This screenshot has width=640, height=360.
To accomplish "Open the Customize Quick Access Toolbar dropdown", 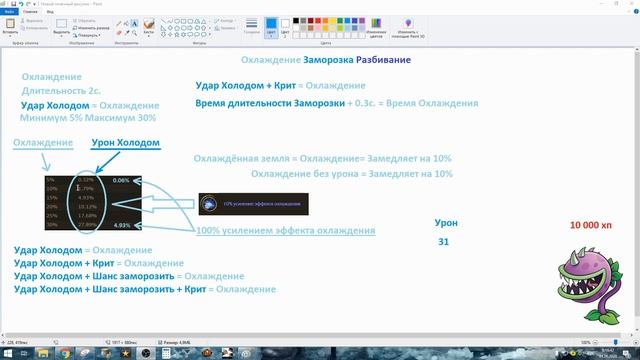I will pyautogui.click(x=34, y=4).
